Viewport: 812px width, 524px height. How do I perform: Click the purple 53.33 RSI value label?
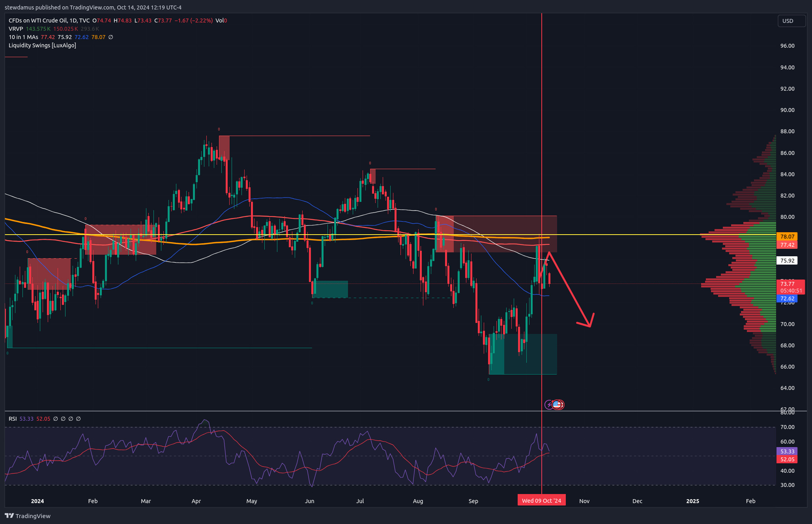[x=787, y=451]
